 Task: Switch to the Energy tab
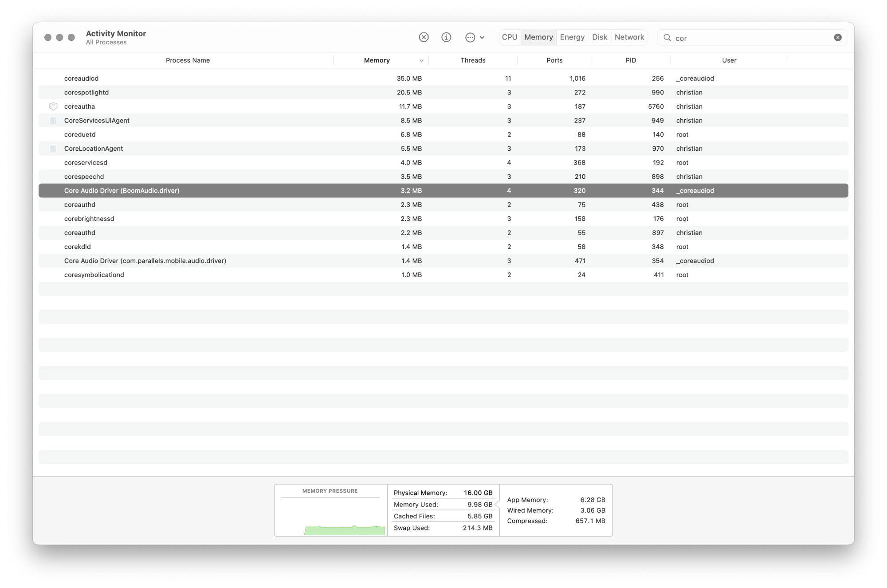572,37
